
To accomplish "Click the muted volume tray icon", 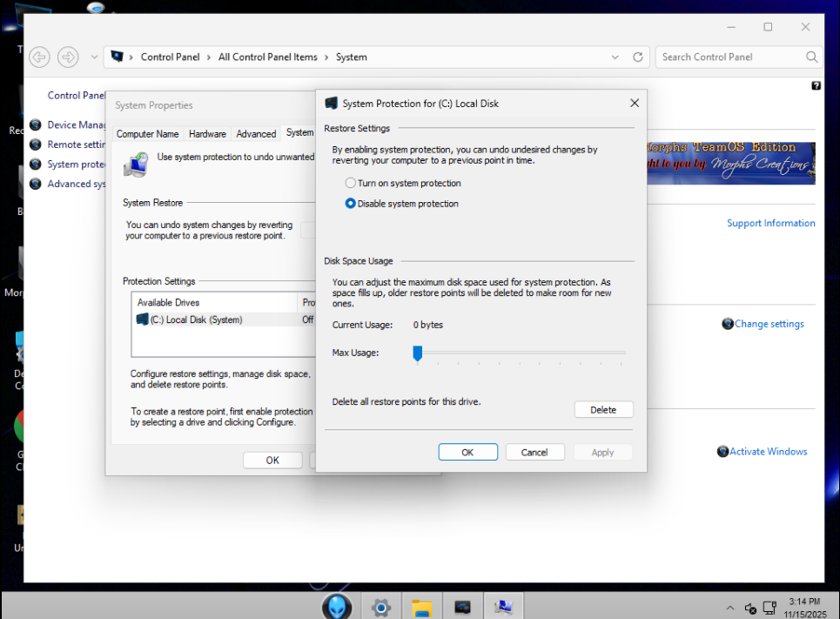I will (x=750, y=608).
